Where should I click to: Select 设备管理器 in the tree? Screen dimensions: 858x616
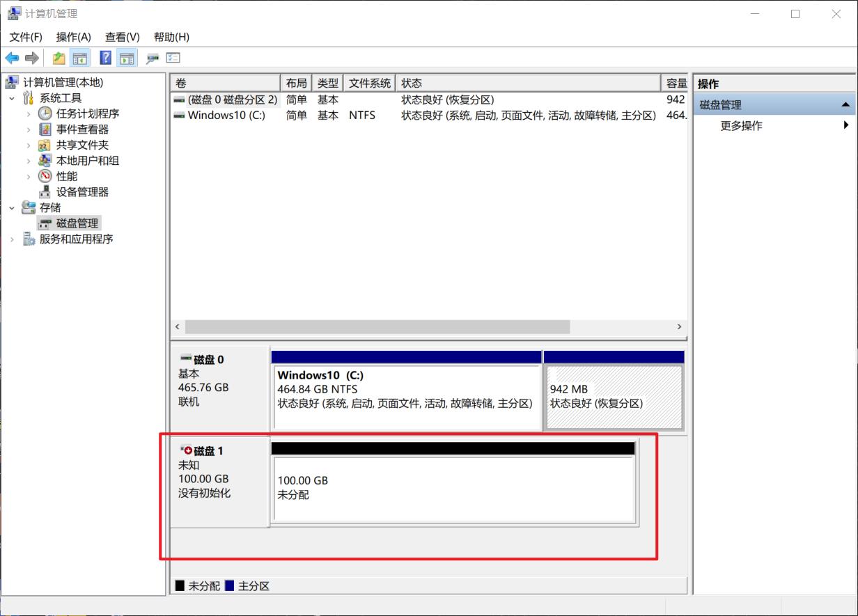[82, 192]
